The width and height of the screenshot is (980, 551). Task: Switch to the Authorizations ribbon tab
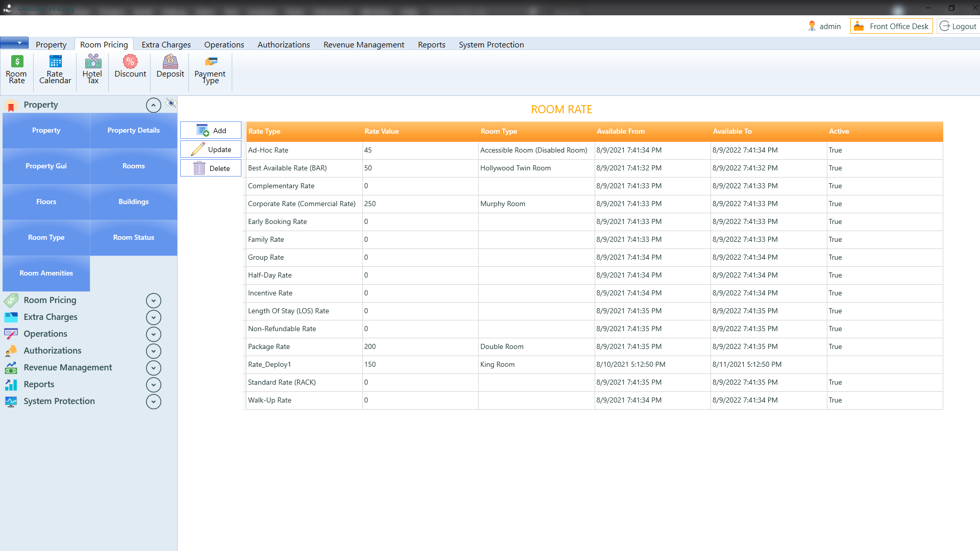(x=284, y=44)
